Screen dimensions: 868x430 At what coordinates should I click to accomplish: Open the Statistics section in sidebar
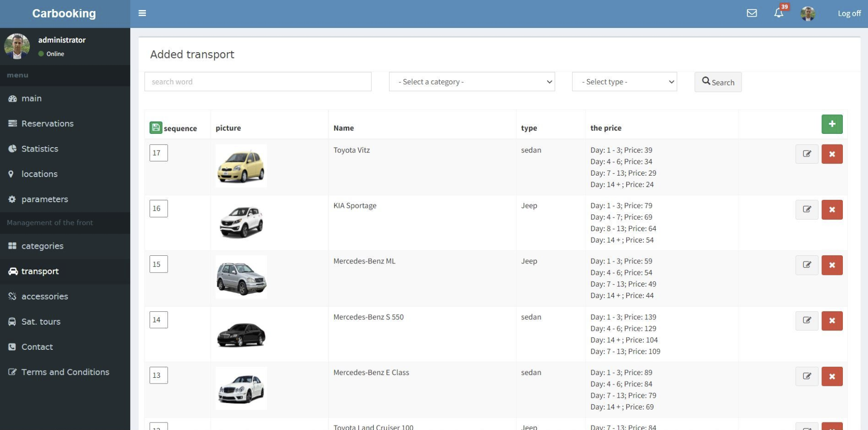pos(39,149)
